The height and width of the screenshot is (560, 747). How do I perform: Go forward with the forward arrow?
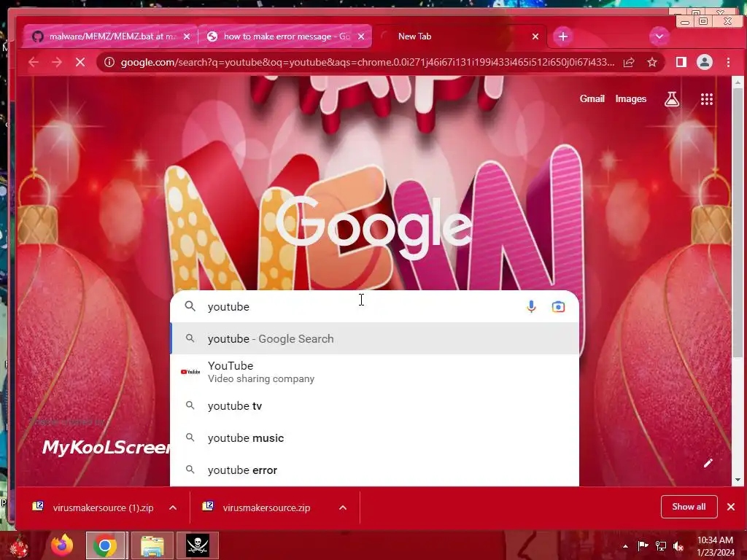[57, 62]
